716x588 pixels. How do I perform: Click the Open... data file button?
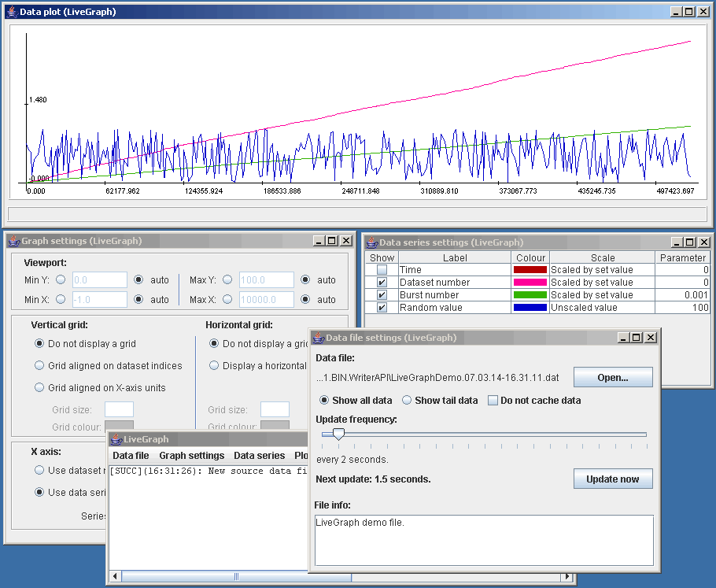click(613, 377)
